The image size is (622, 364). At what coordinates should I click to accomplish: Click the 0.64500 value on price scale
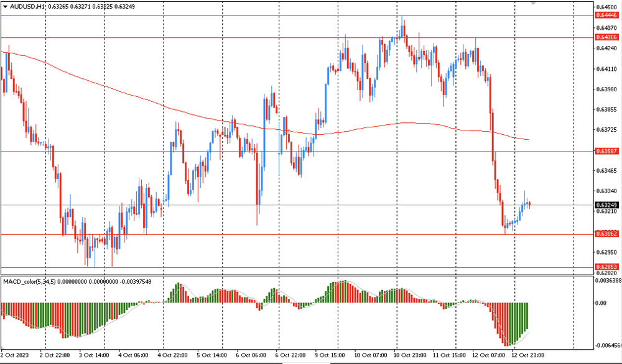tap(606, 7)
